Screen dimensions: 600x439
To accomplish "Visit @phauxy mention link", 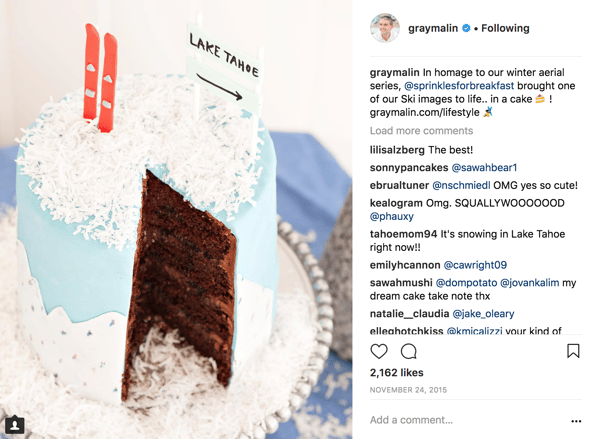I will [x=391, y=216].
